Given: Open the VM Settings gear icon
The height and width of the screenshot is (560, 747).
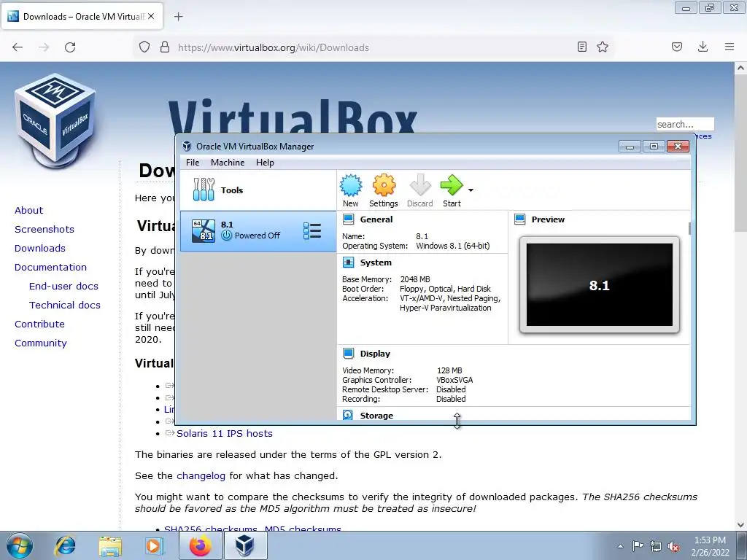Looking at the screenshot, I should (384, 186).
